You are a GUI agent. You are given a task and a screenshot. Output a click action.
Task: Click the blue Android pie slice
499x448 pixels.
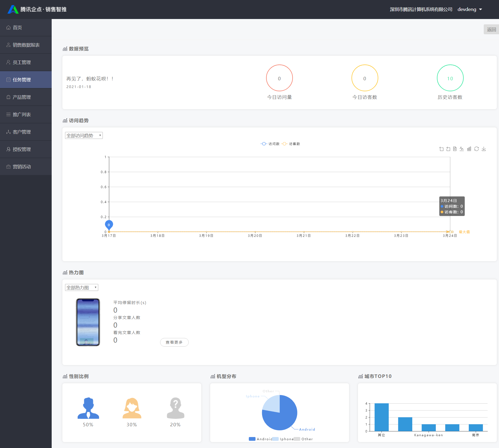(x=284, y=417)
